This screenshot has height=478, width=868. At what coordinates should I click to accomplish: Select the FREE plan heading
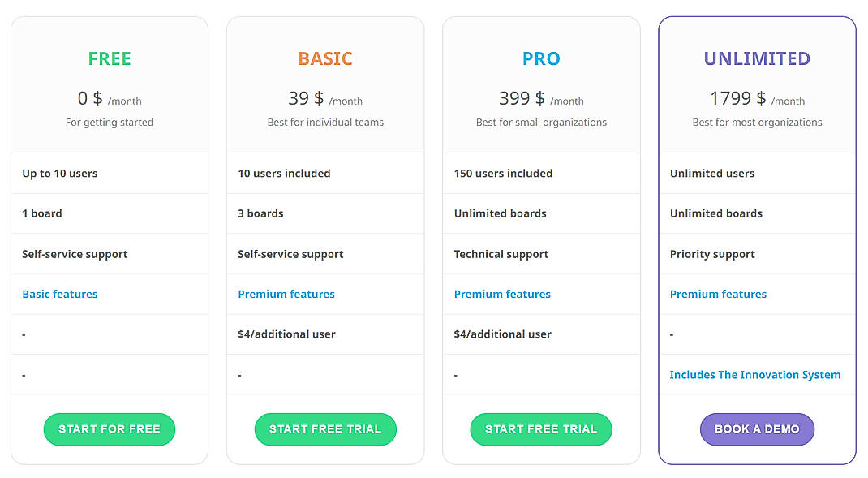click(109, 58)
